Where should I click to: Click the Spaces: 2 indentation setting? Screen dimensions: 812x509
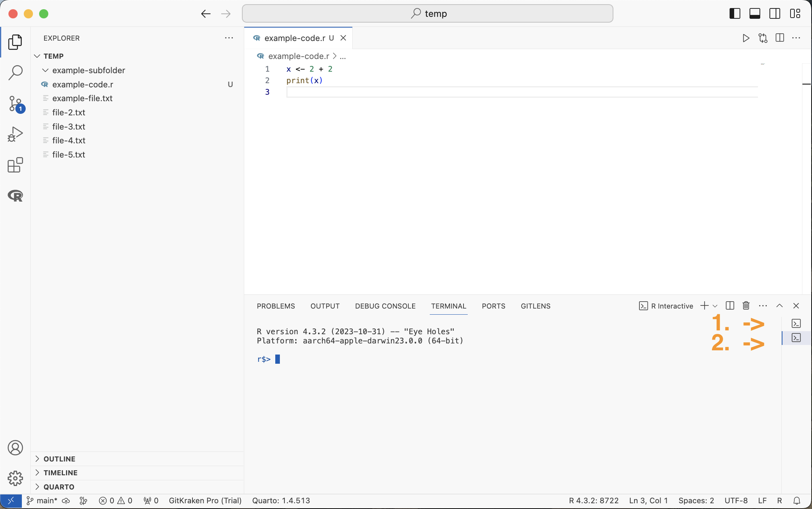tap(696, 501)
